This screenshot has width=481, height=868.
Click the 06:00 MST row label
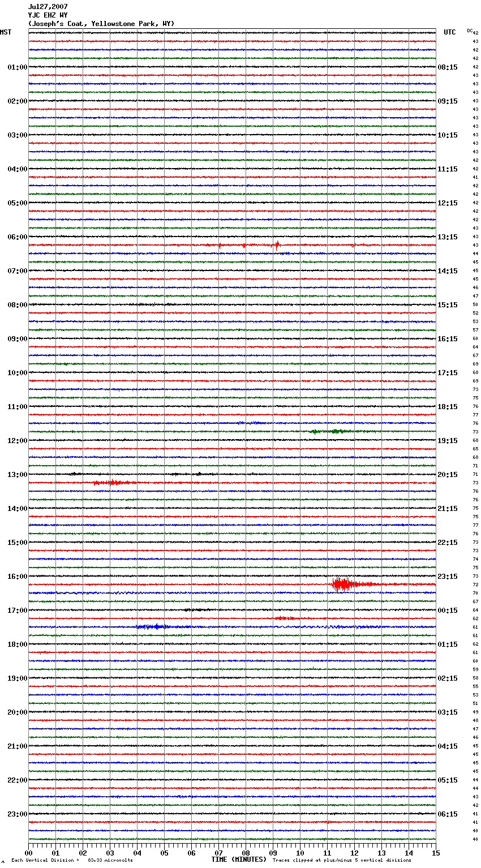[x=18, y=237]
